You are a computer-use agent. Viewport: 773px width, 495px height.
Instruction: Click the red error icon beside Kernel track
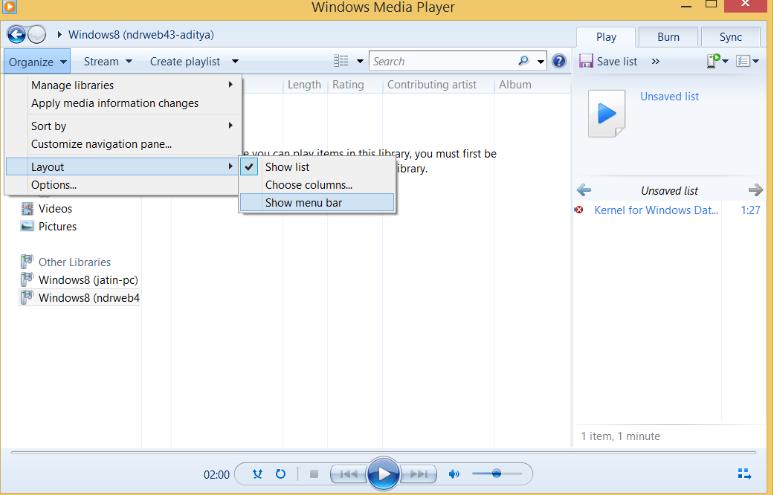click(579, 210)
